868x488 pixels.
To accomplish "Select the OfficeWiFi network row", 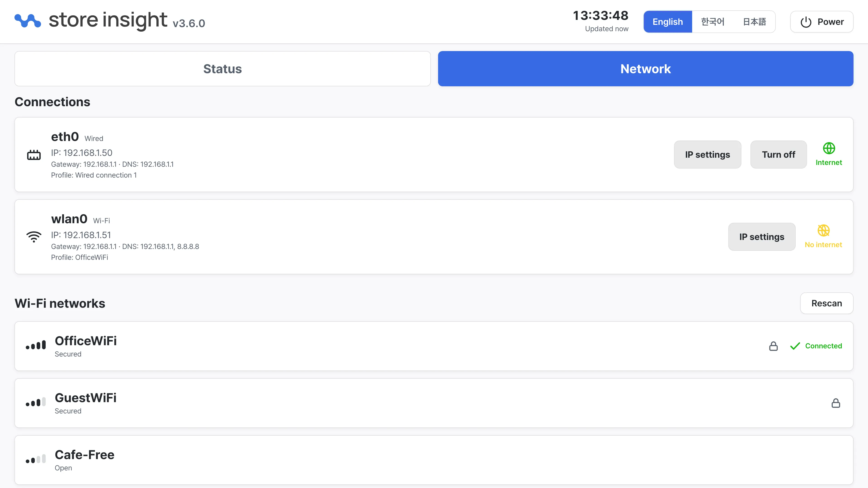I will click(x=434, y=346).
